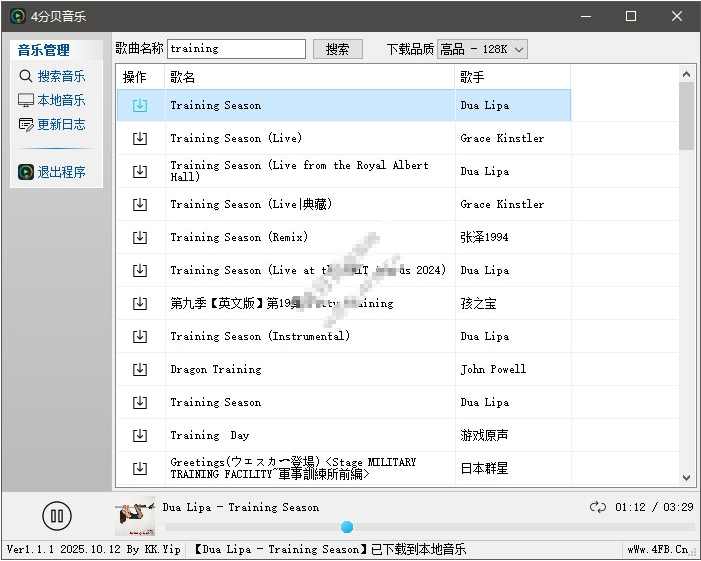Download Training Season Live from Royal Albert Hall
Image resolution: width=701 pixels, height=561 pixels.
140,171
